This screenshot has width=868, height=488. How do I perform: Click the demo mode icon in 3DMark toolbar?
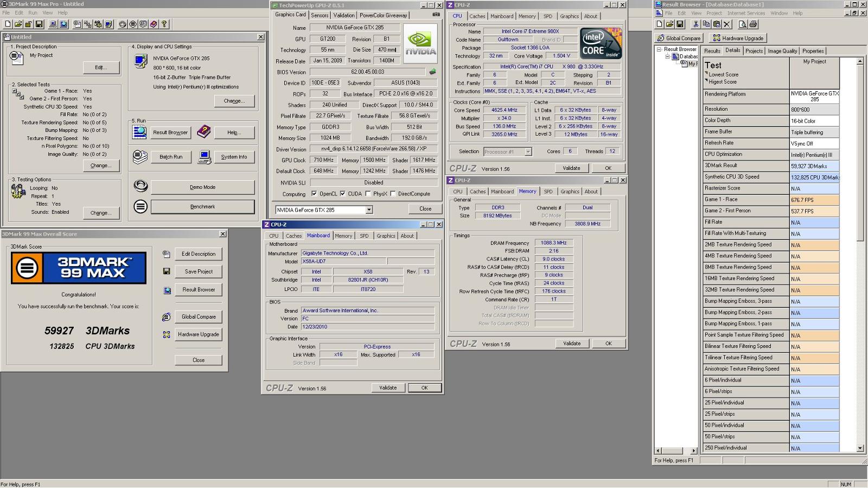click(x=123, y=24)
